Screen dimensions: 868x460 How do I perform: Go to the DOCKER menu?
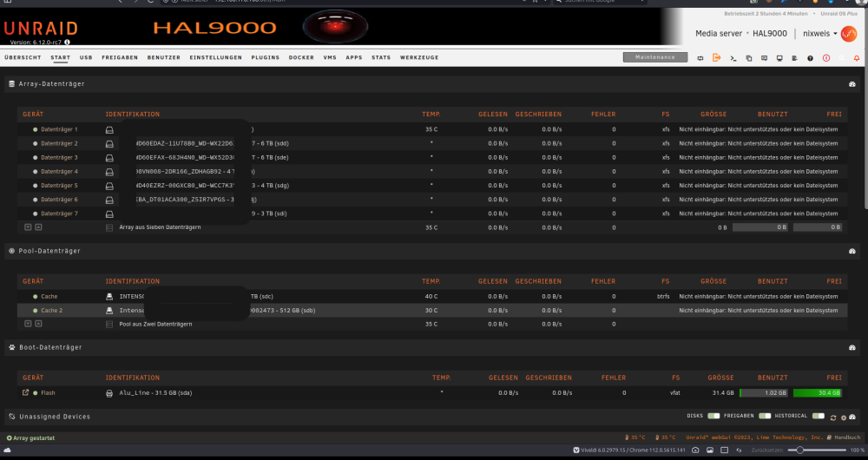[x=301, y=57]
